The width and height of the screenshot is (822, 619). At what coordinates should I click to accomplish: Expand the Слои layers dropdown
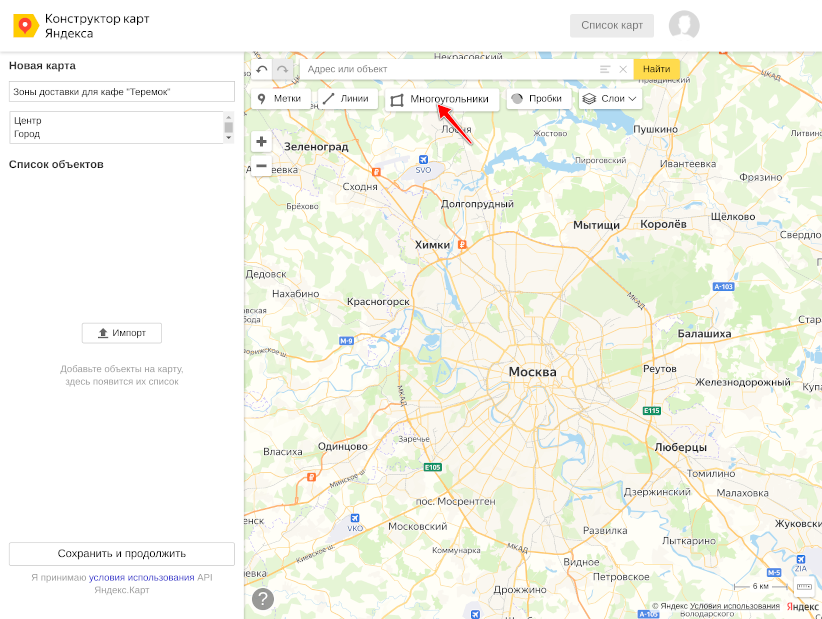click(x=610, y=99)
